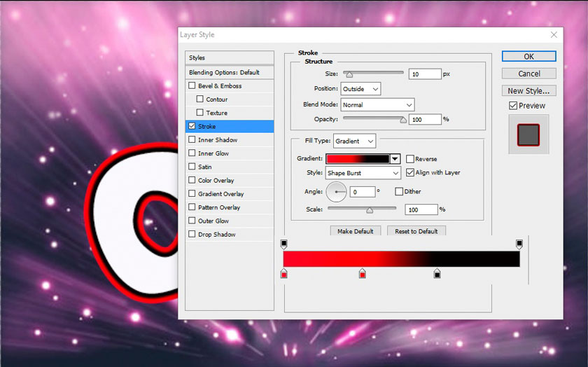Click the large gradient editor bar

(x=402, y=259)
